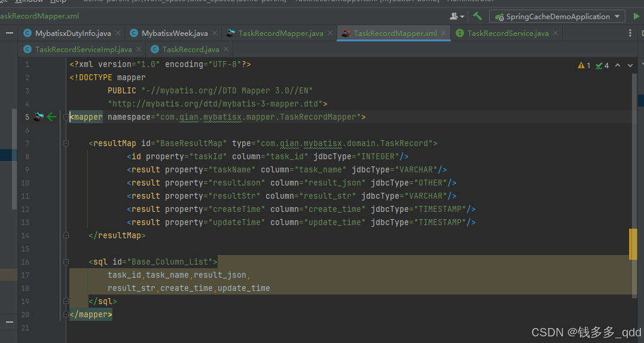Click the TaskRecordService.java interface icon
Image resolution: width=644 pixels, height=343 pixels.
[460, 33]
